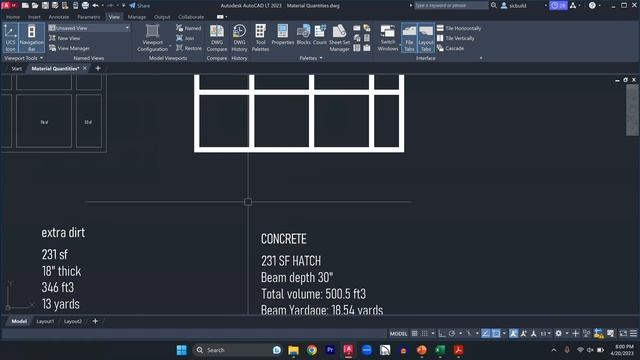Viewport: 640px width, 360px height.
Task: Toggle snap mode in status bar
Action: (x=425, y=333)
